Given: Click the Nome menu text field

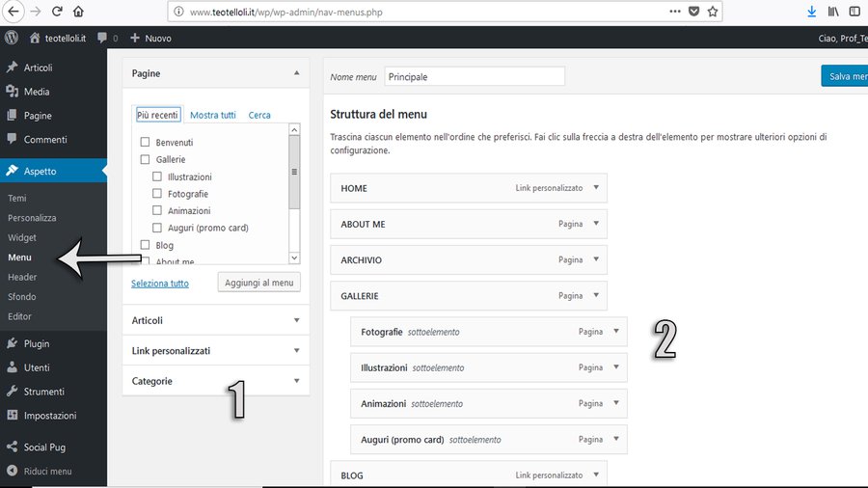Looking at the screenshot, I should tap(474, 77).
